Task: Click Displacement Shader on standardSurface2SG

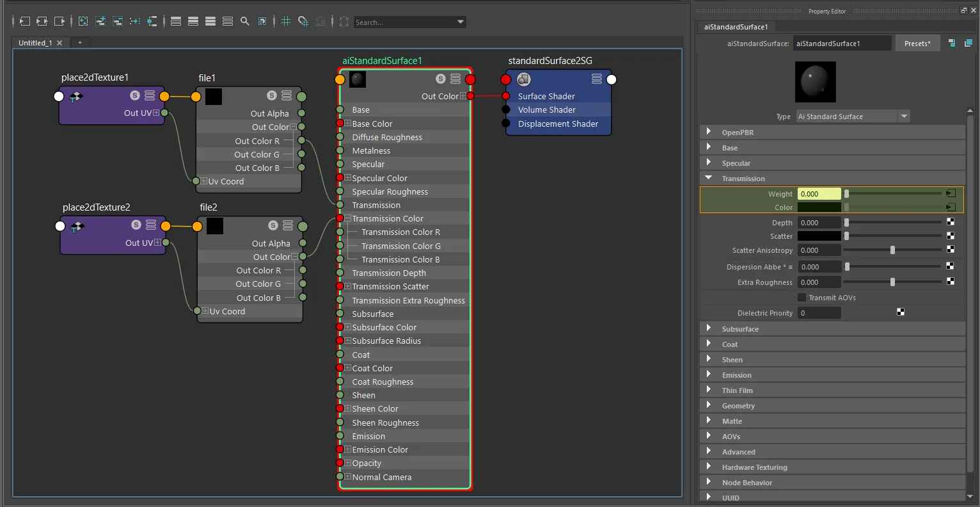Action: pyautogui.click(x=558, y=124)
